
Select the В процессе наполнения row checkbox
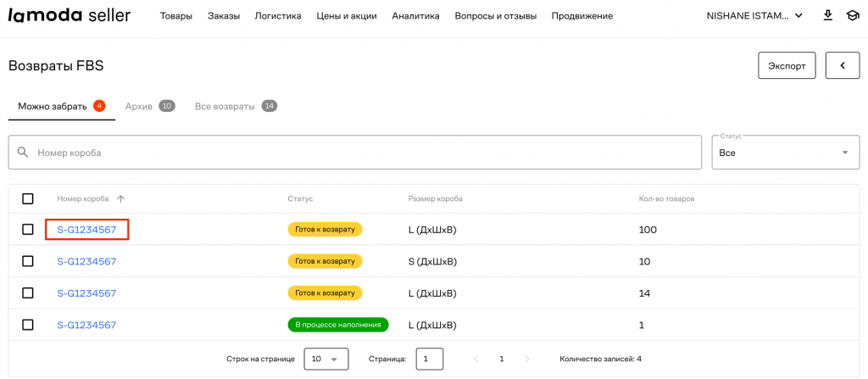pyautogui.click(x=28, y=325)
